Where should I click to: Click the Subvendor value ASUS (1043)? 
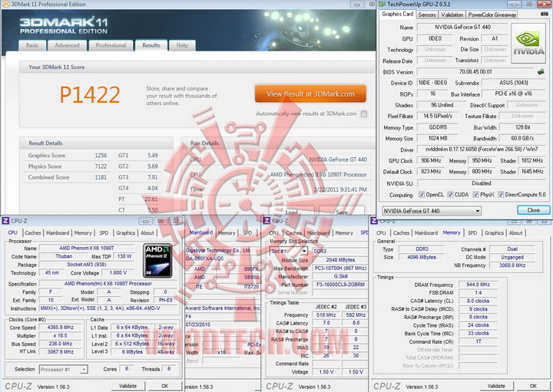(514, 83)
